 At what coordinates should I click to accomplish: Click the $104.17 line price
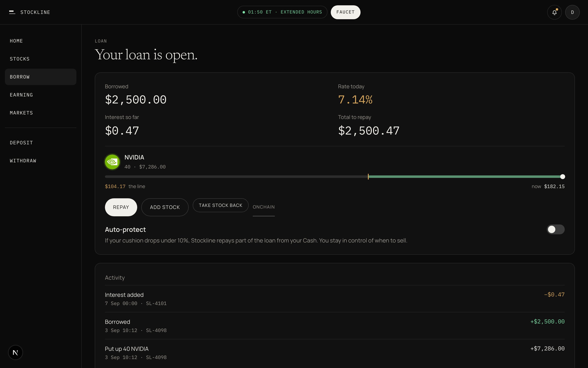tap(115, 186)
